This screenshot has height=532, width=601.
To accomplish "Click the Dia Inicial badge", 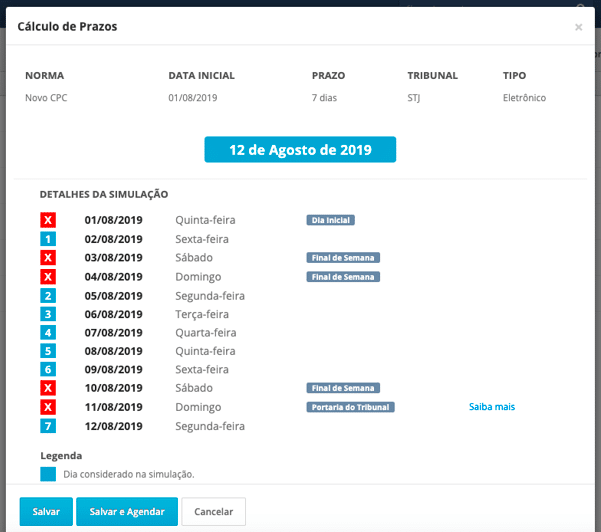I will [x=330, y=220].
